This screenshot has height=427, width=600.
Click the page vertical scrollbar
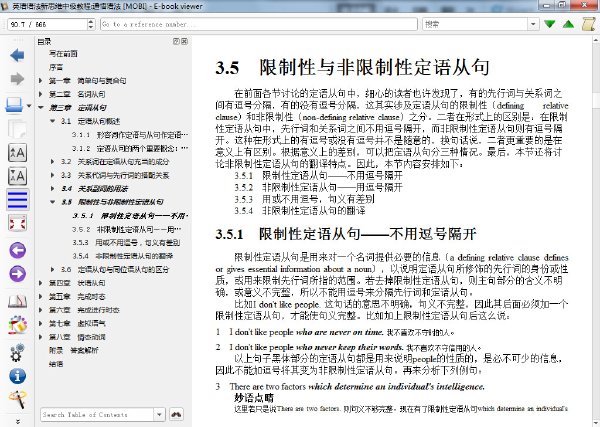point(596,230)
